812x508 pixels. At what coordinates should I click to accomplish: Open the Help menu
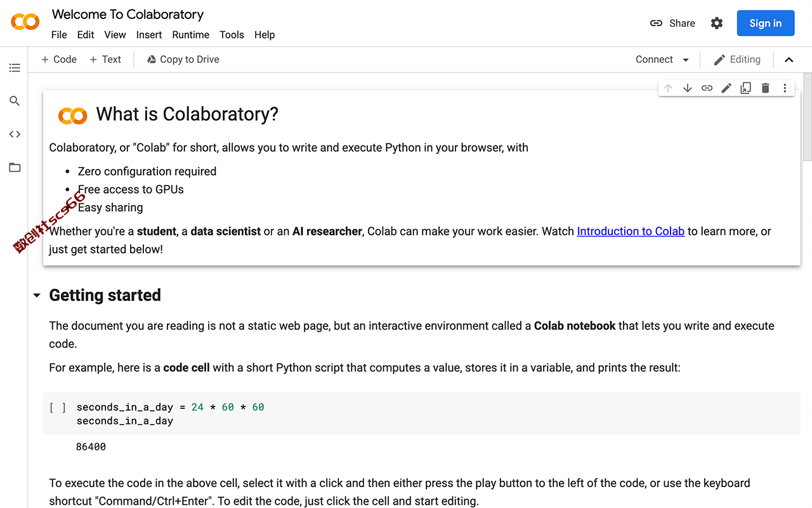(265, 35)
